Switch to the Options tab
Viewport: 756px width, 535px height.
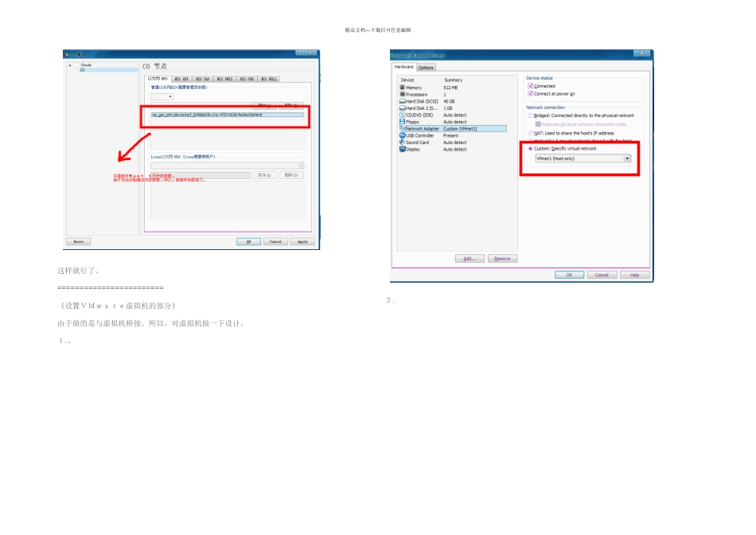426,68
